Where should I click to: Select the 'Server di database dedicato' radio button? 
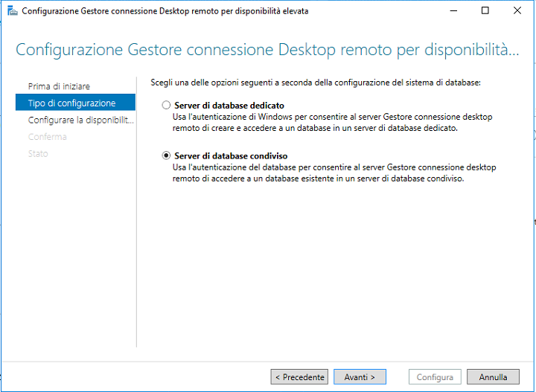pyautogui.click(x=166, y=106)
